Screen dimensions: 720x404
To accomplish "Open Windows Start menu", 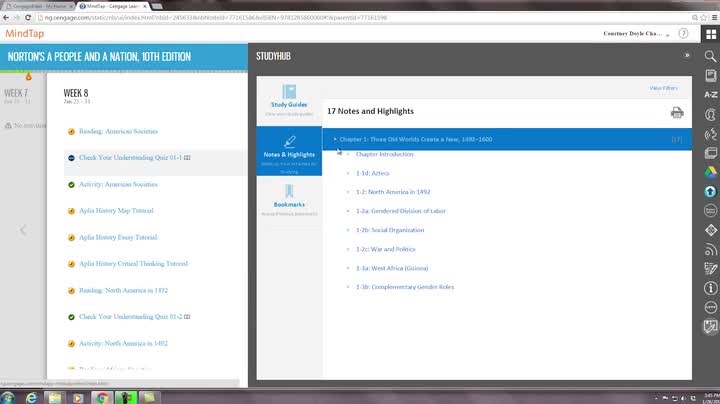I will click(7, 398).
